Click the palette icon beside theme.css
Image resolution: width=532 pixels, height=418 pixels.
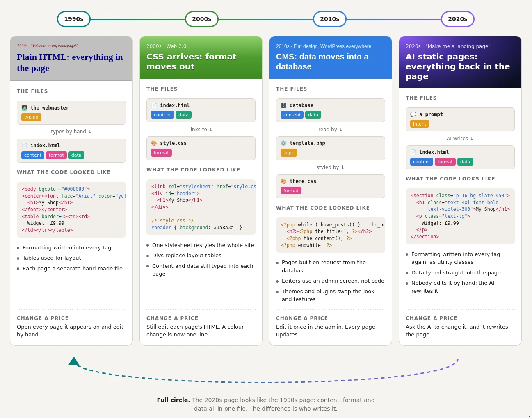[283, 181]
